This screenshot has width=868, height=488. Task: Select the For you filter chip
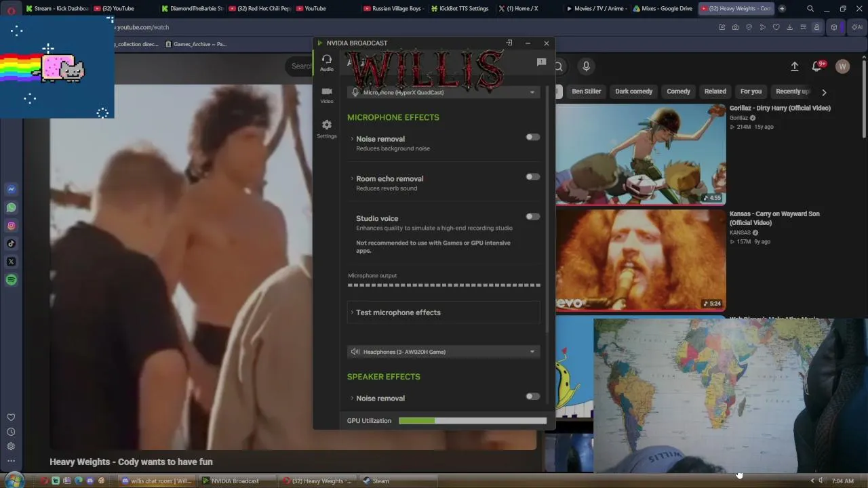point(751,91)
